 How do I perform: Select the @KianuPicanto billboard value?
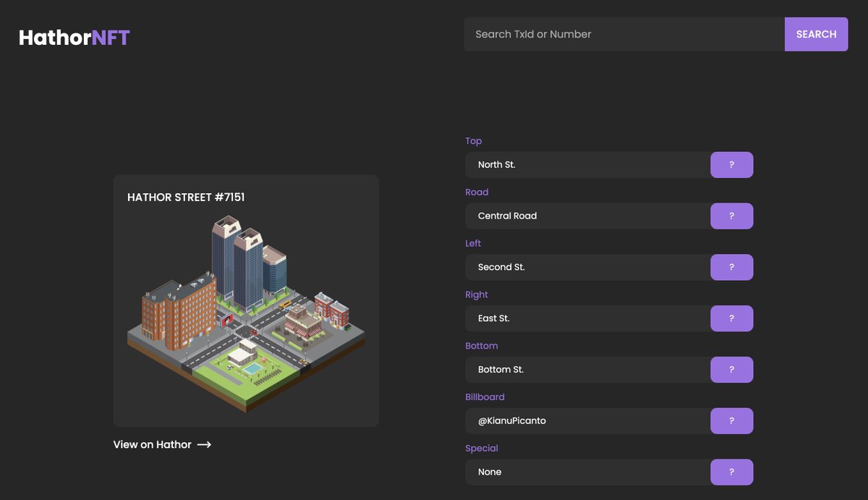point(587,421)
